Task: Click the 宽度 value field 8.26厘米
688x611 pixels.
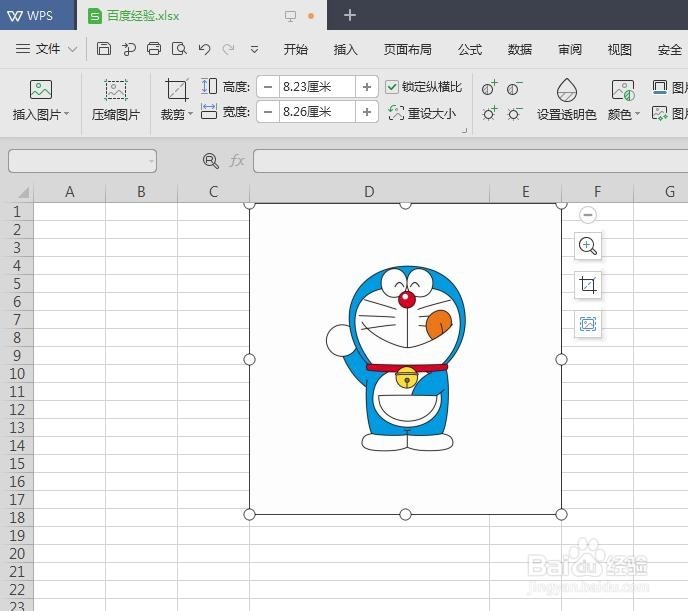Action: pyautogui.click(x=317, y=112)
